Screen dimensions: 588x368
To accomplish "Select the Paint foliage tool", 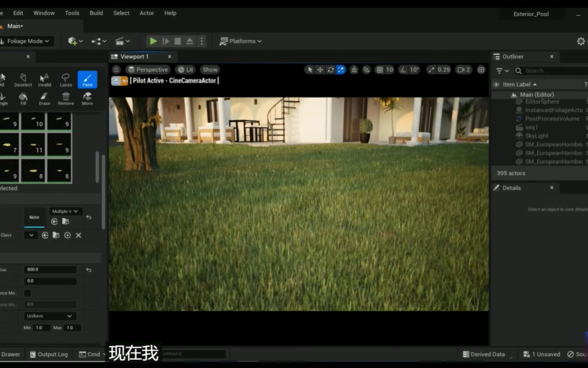I will coord(87,79).
